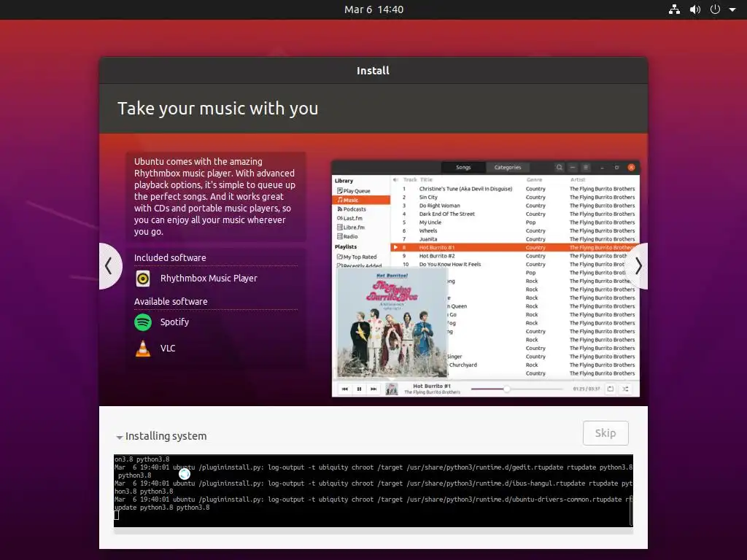Click the next track playback button
The image size is (747, 560).
tap(373, 389)
